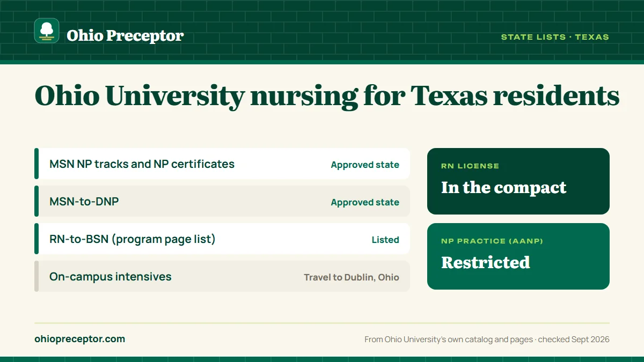The height and width of the screenshot is (362, 644).
Task: Open the 'In the compact' card
Action: pyautogui.click(x=518, y=181)
